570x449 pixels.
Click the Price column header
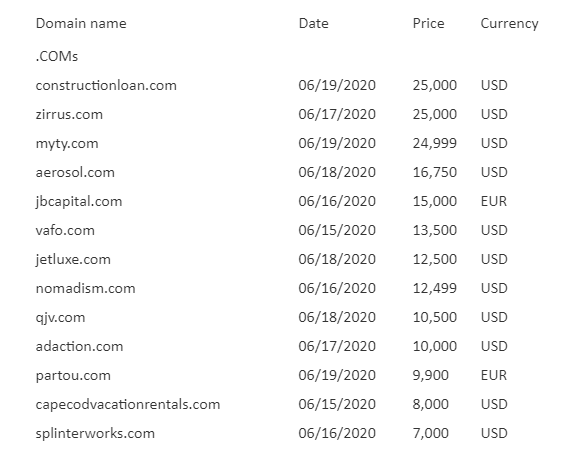(428, 24)
